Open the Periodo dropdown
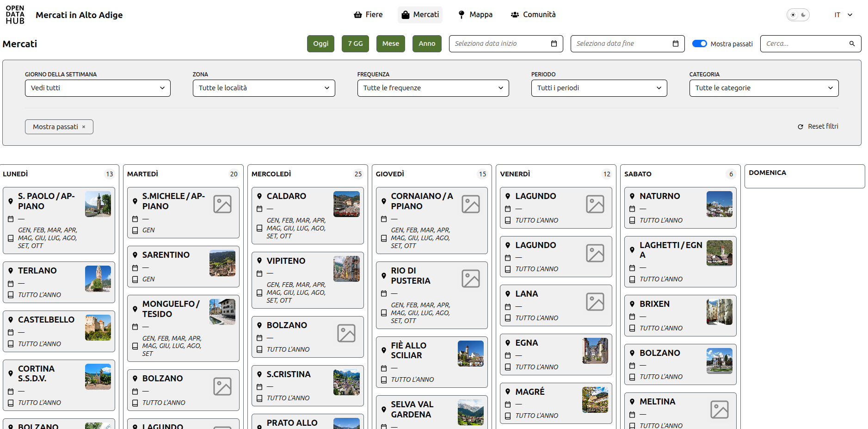This screenshot has width=868, height=429. (599, 88)
